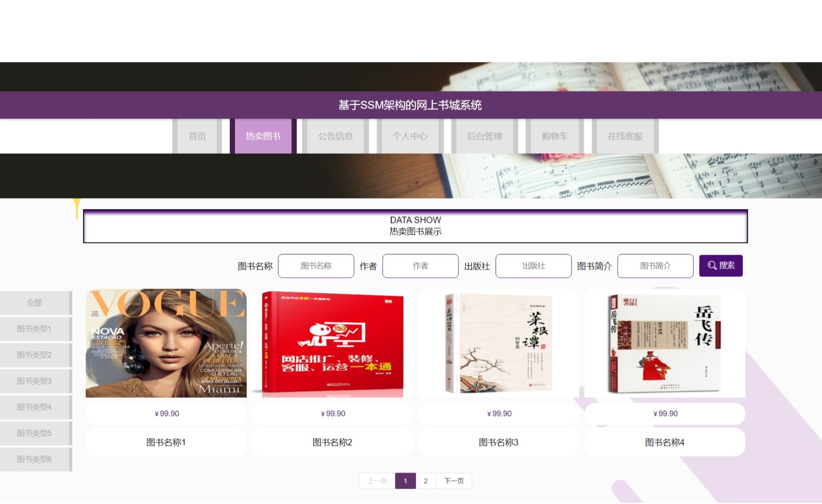Click the 图书名称1 title

(166, 443)
